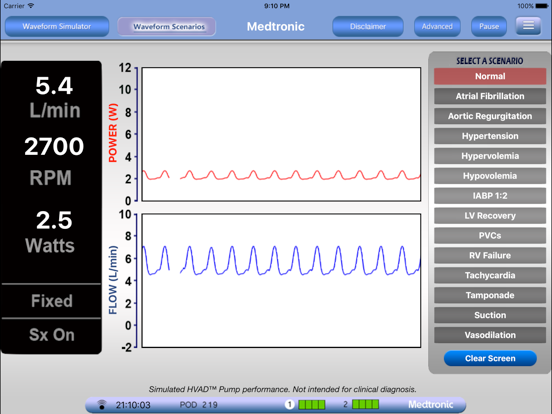Viewport: 552px width, 414px height.
Task: Tap the simulated HVAD disclaimer note
Action: [282, 389]
